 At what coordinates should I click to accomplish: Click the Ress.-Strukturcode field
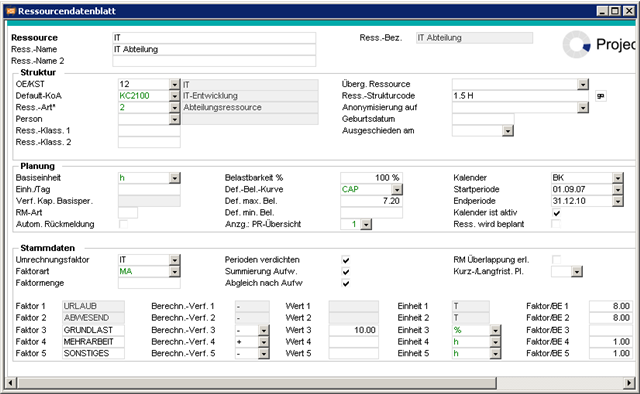coord(520,96)
